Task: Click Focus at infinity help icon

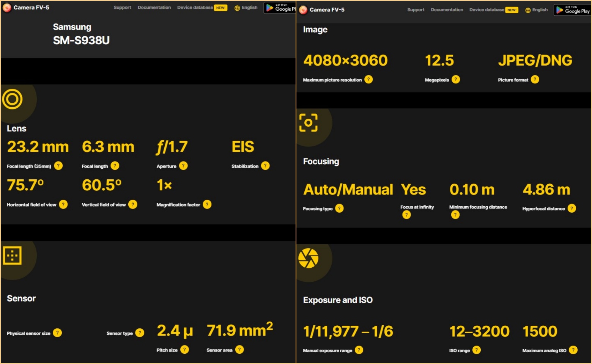Action: (406, 215)
